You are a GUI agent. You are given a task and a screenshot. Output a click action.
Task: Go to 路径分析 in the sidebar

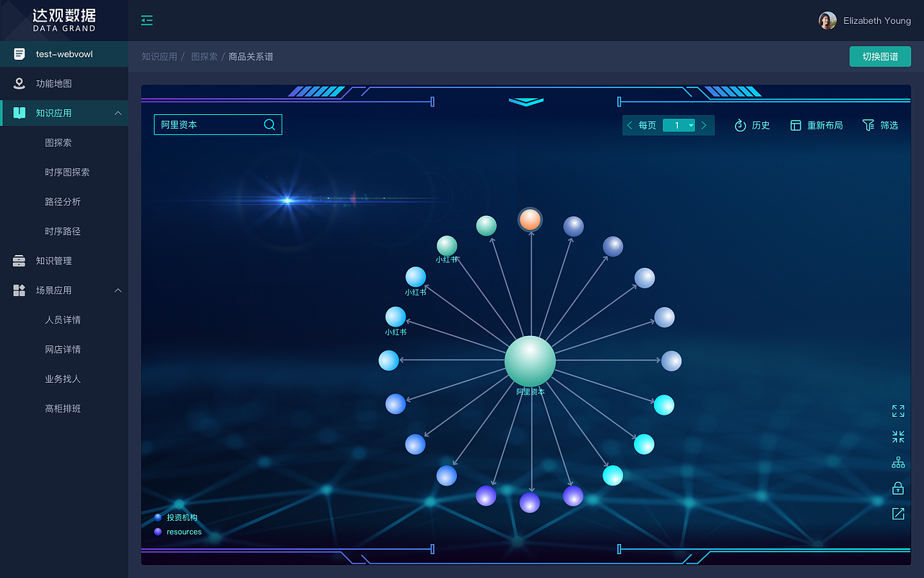tap(64, 202)
